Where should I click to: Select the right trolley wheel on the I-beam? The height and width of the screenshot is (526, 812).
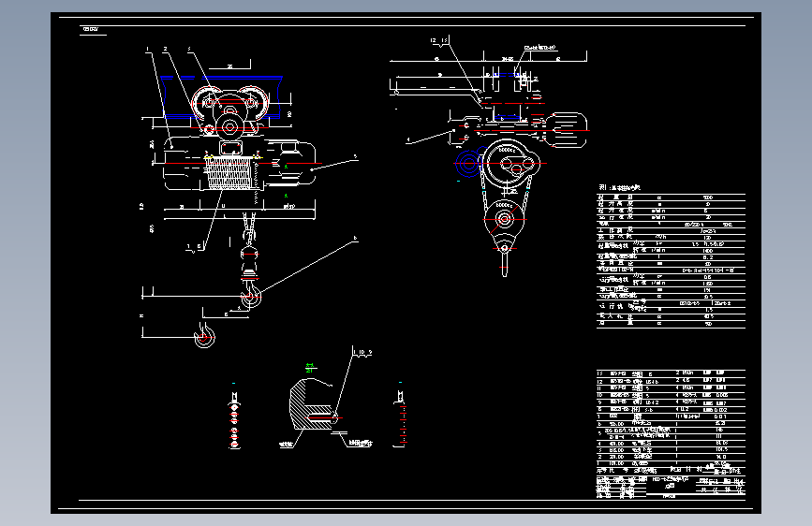252,103
